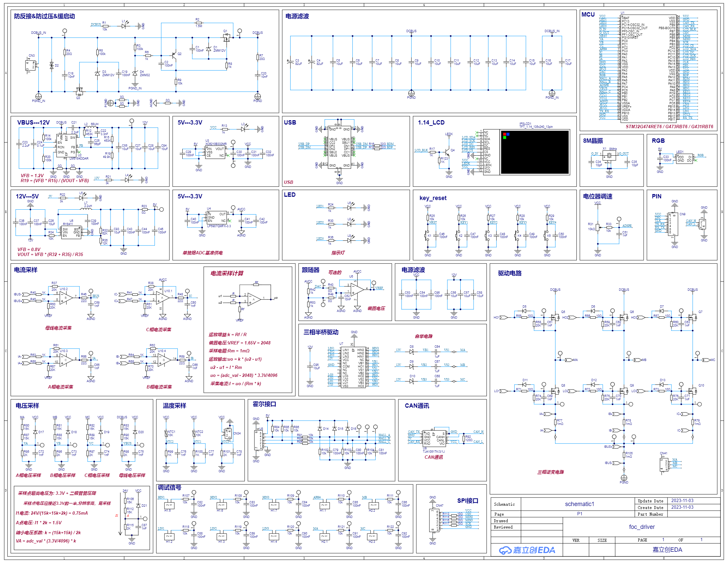
Task: Click the 霍尔接口 section title
Action: tap(264, 404)
